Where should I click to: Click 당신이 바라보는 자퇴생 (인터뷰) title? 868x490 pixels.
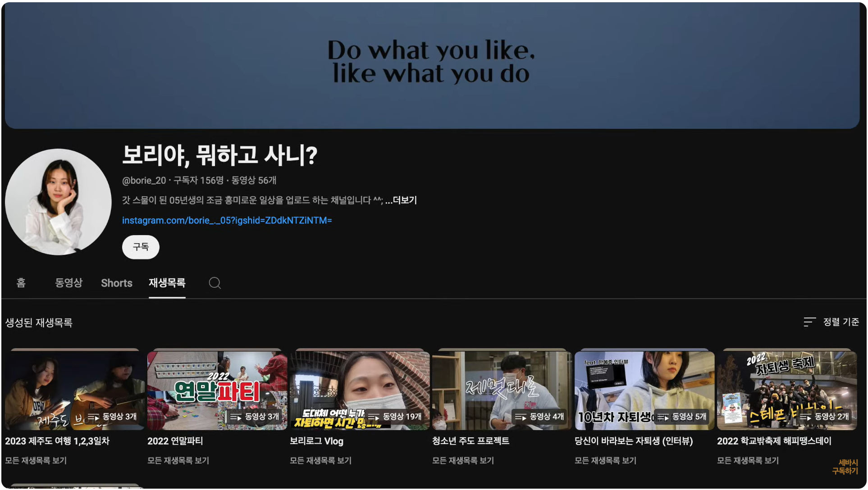[633, 441]
